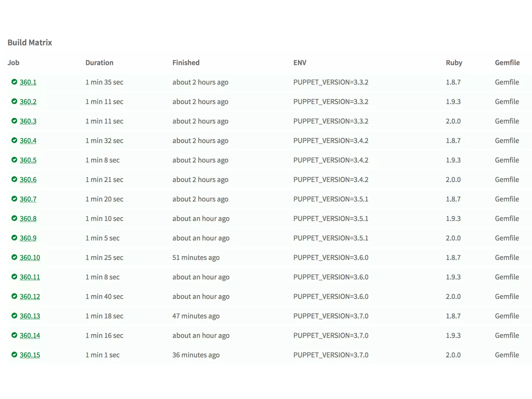Click green check icon beside job 360.12
This screenshot has width=532, height=399.
click(14, 296)
